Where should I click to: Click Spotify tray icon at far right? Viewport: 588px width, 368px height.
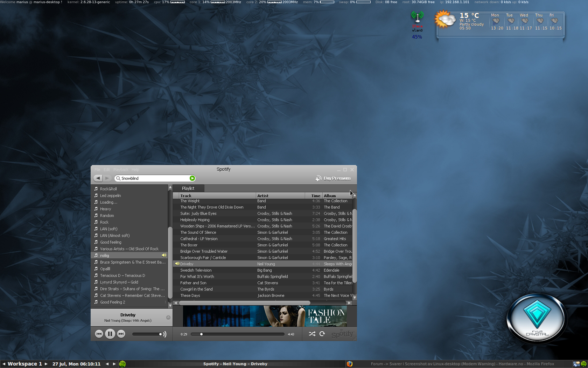[x=584, y=364]
